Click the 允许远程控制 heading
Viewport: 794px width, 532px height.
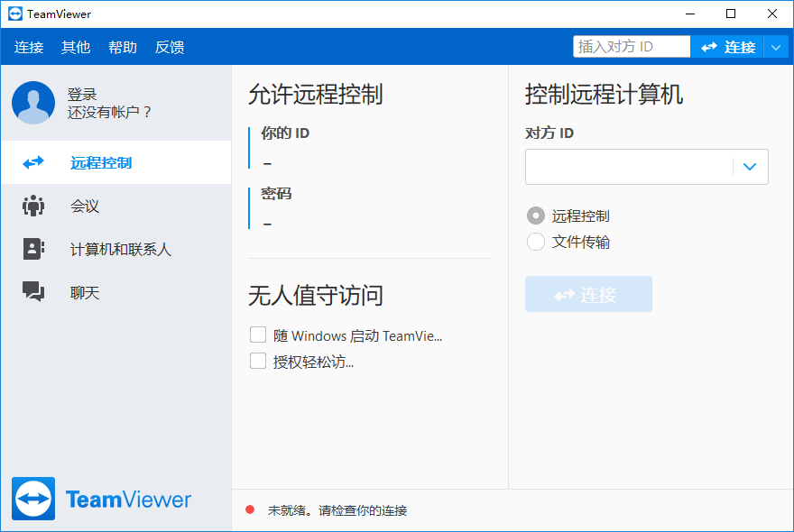(x=315, y=95)
